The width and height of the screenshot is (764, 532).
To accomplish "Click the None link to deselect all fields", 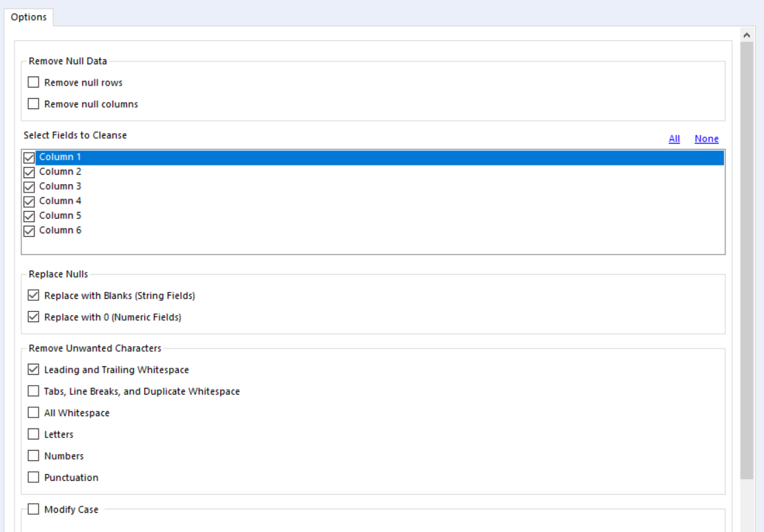I will (706, 139).
